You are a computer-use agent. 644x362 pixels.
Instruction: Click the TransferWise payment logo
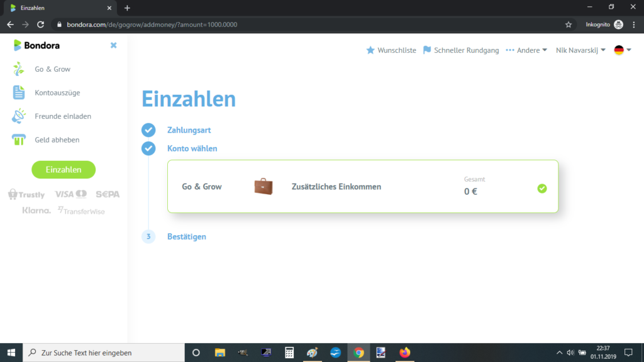coord(81,211)
